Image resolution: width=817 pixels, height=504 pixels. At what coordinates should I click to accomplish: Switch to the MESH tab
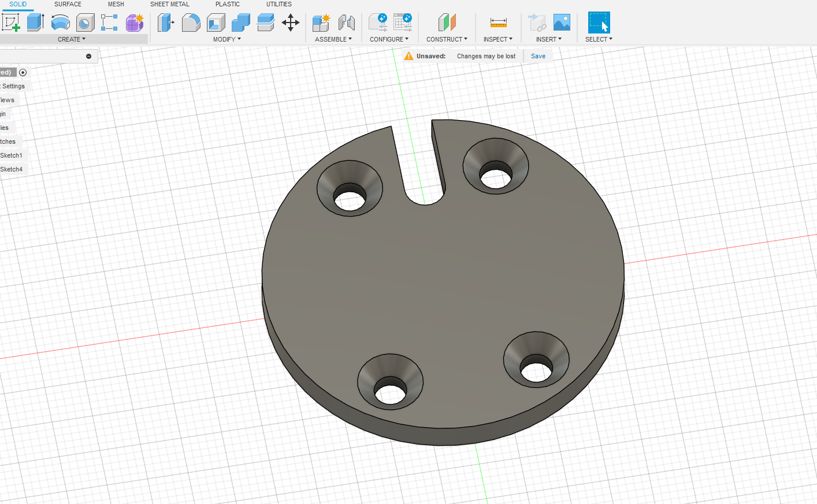coord(116,4)
